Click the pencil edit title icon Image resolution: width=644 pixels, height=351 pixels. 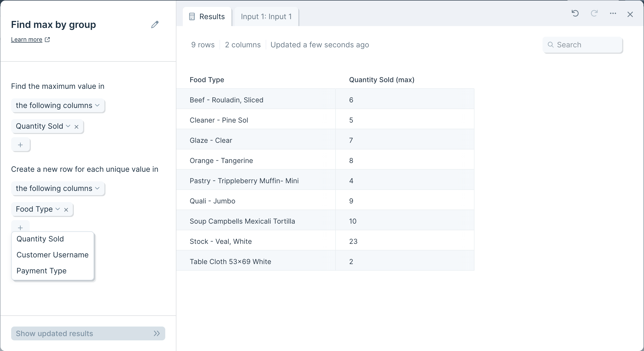tap(155, 24)
